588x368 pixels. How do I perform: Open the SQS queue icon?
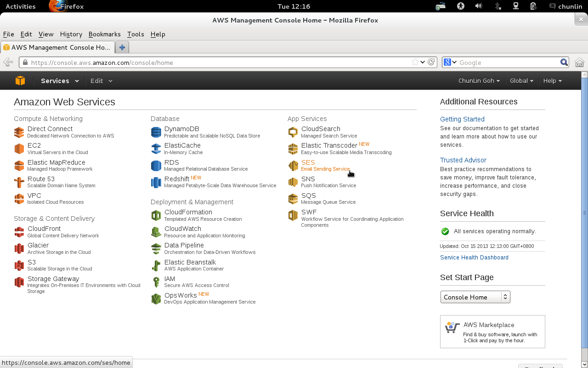tap(293, 199)
